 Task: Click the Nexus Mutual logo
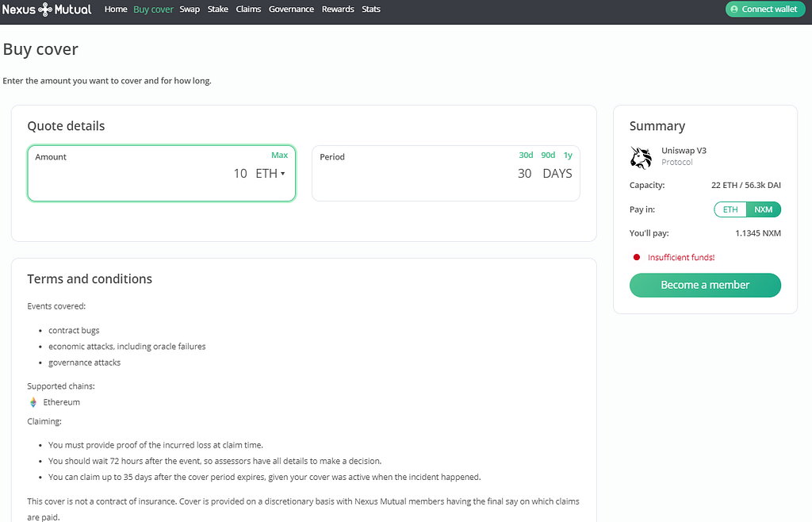click(x=47, y=10)
